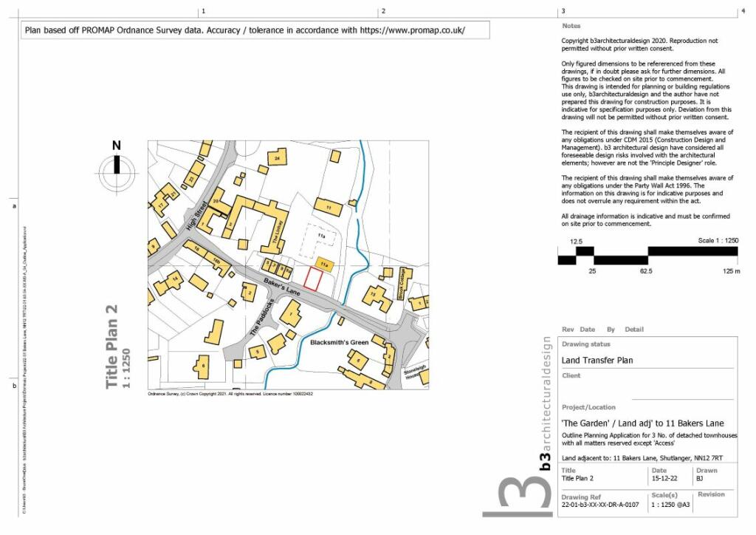Click the north arrow compass symbol

[x=116, y=171]
